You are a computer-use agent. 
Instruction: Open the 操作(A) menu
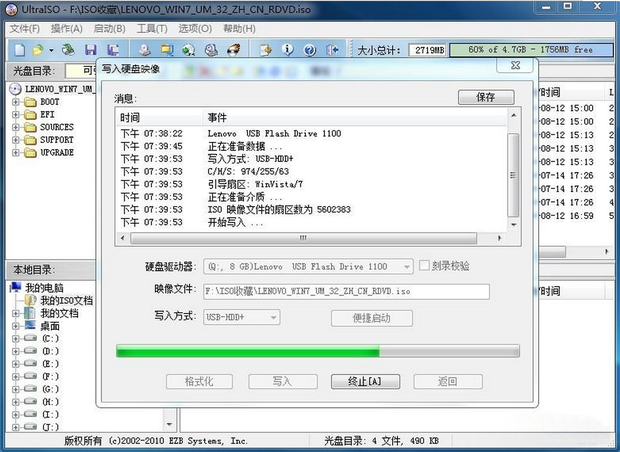(x=66, y=29)
